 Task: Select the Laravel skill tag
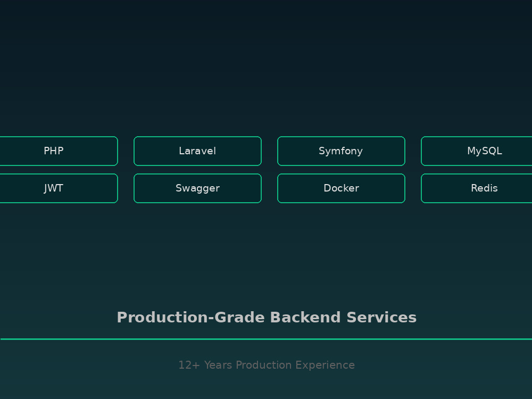(197, 151)
